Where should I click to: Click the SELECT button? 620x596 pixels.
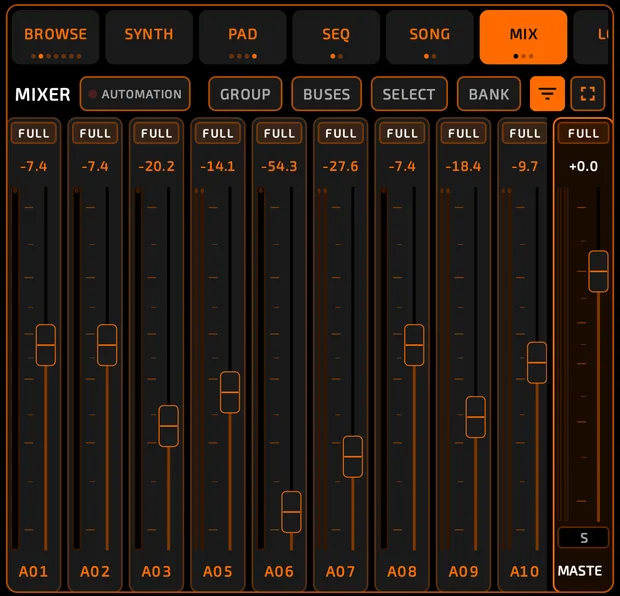coord(409,94)
